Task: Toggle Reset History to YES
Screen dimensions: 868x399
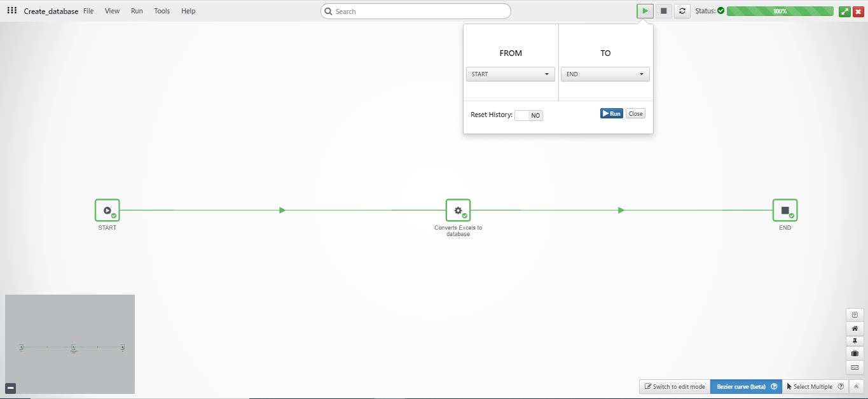Action: click(528, 115)
